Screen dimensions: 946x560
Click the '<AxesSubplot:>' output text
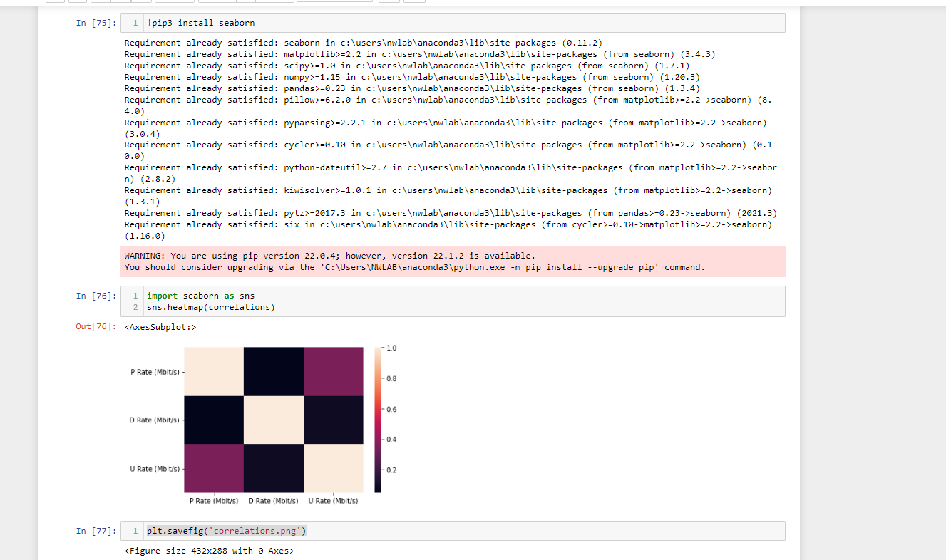coord(160,328)
